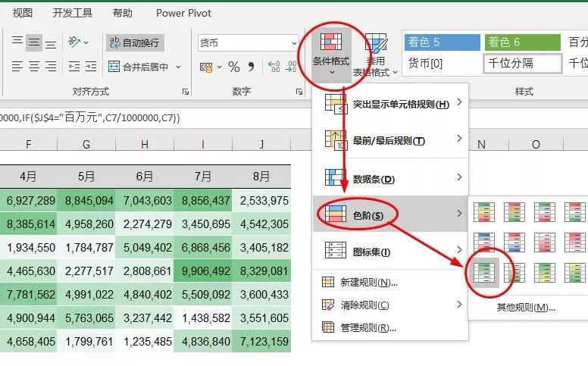Select column O header
The height and width of the screenshot is (366, 588).
pyautogui.click(x=536, y=144)
